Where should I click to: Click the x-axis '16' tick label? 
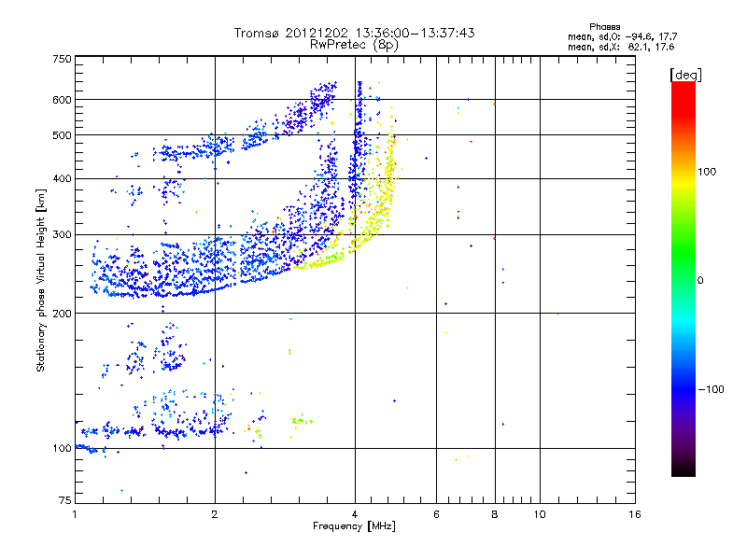(x=635, y=514)
